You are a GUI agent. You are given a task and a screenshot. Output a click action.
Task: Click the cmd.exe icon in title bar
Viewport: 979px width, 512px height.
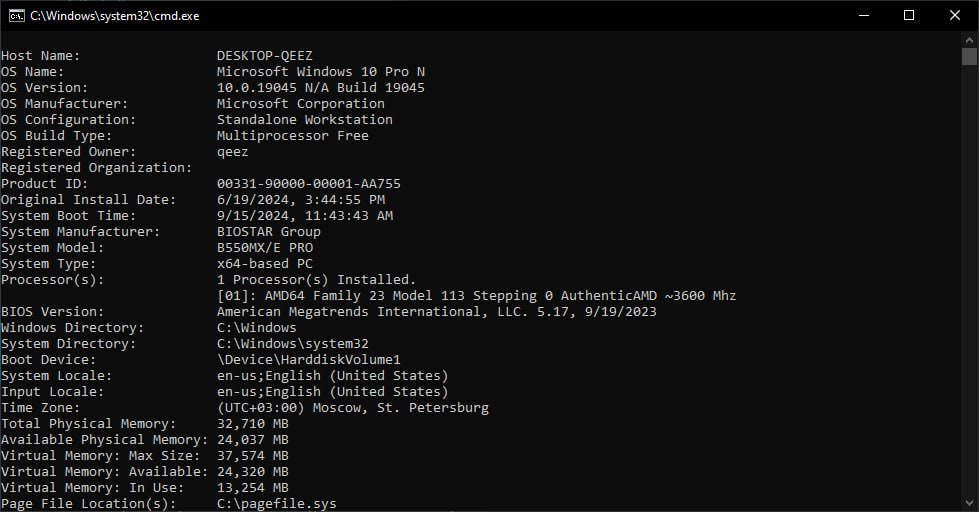[x=17, y=16]
